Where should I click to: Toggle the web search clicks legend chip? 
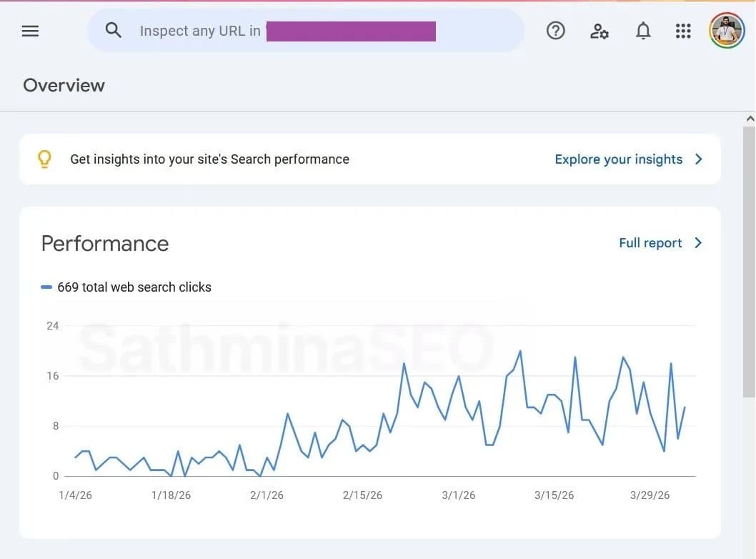47,287
